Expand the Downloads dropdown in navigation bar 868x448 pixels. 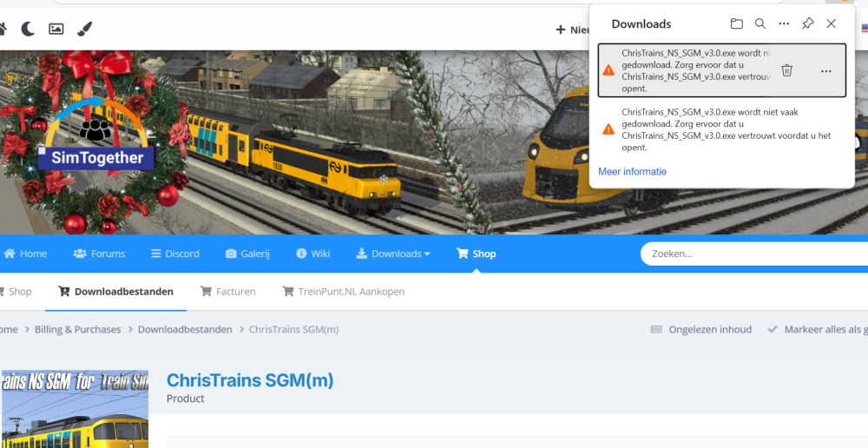(393, 254)
